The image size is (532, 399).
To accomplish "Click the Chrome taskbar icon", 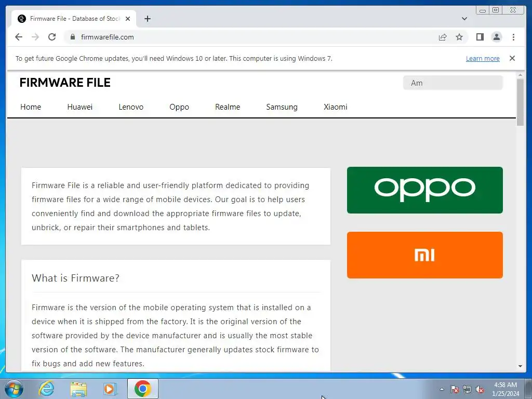I will click(x=142, y=389).
